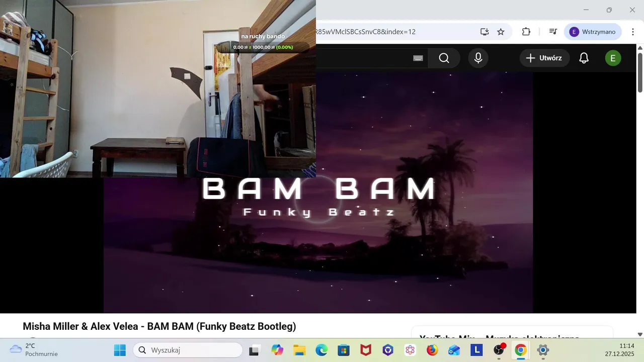The width and height of the screenshot is (644, 362).
Task: Launch Copilot from the taskbar
Action: 277,350
